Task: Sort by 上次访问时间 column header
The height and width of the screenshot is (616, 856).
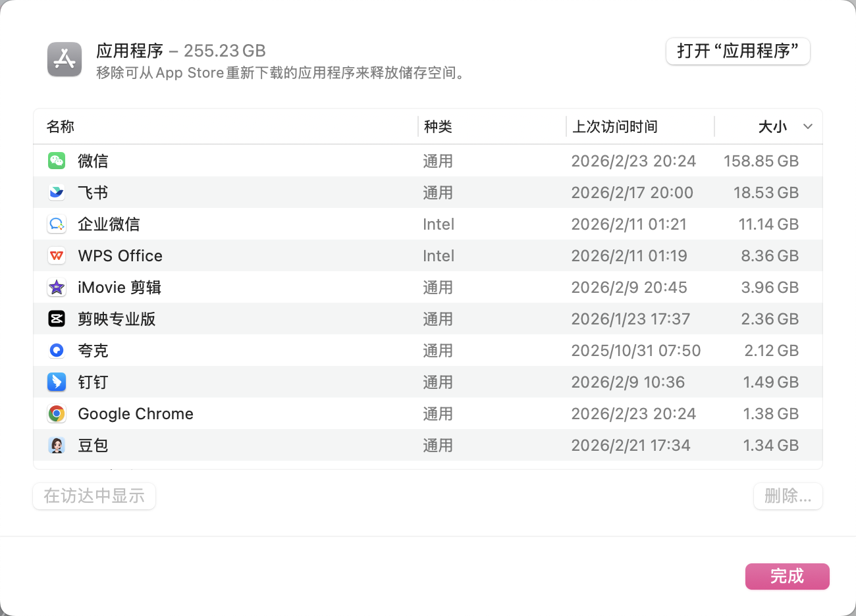Action: pyautogui.click(x=615, y=126)
